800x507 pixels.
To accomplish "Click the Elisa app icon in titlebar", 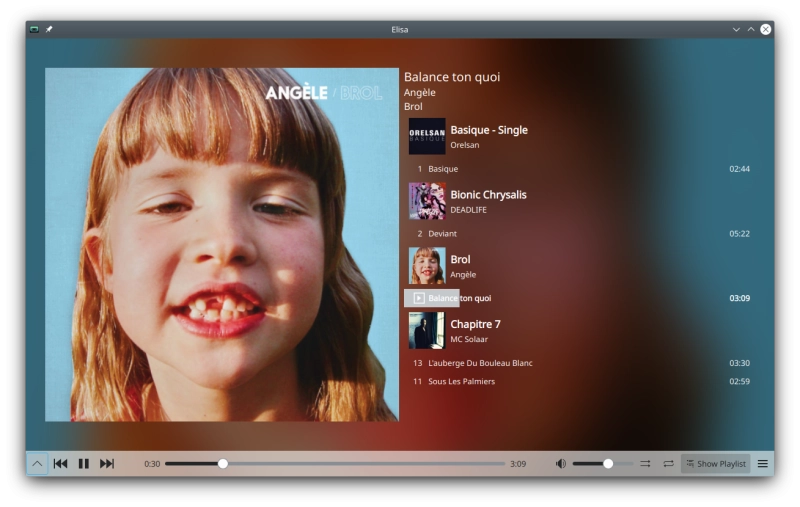I will [x=34, y=29].
